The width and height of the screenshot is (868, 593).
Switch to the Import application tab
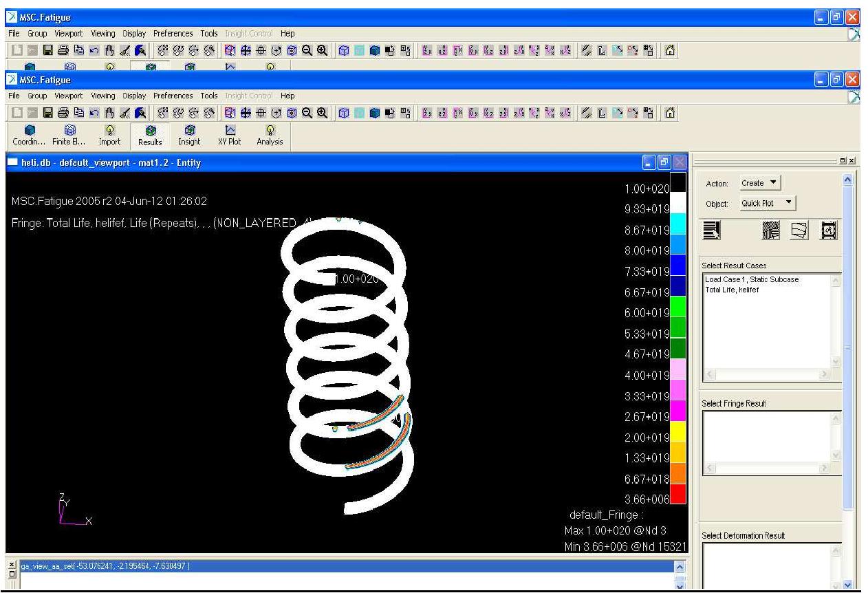[x=109, y=135]
